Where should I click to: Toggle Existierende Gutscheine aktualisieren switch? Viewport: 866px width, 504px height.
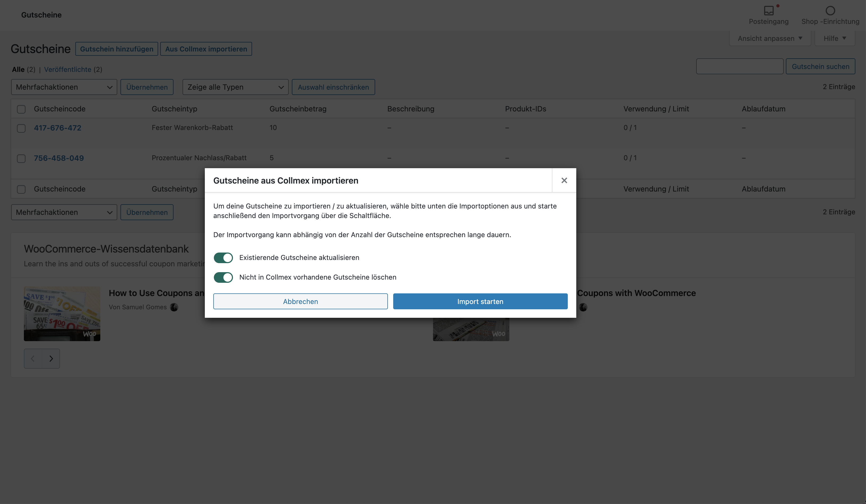(x=223, y=258)
